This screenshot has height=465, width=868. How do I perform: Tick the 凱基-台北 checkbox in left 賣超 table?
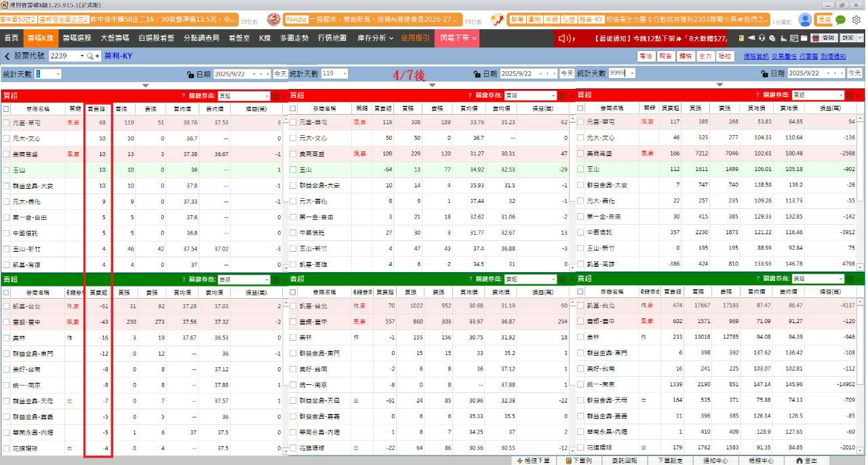click(x=6, y=306)
